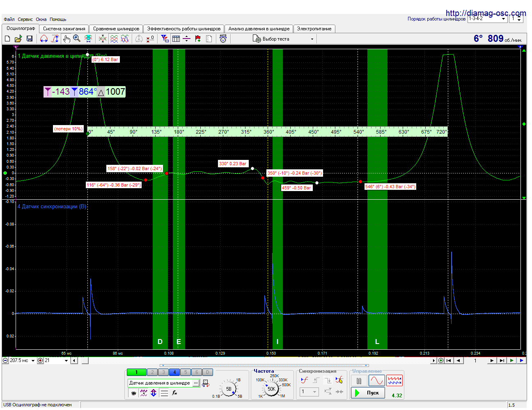Screen dimensions: 532x410
Task: Click the probe calibration icon beside sensor field
Action: [206, 383]
